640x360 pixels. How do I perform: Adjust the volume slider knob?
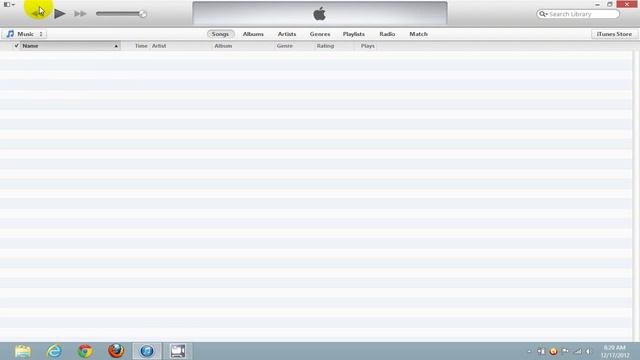(142, 14)
